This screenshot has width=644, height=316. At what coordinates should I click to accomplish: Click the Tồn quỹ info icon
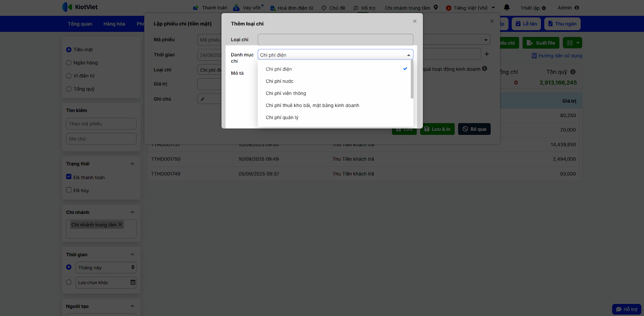(x=573, y=72)
